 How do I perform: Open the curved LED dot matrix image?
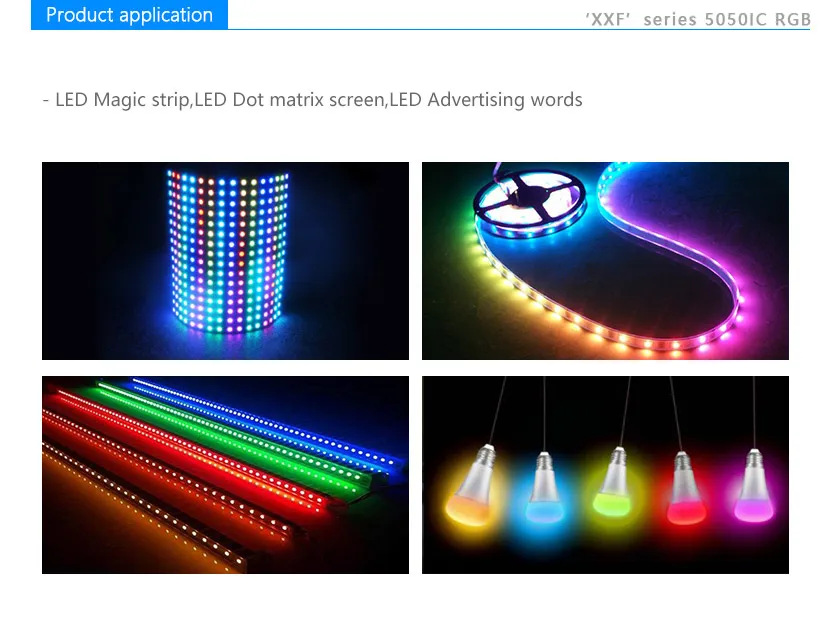tap(225, 261)
